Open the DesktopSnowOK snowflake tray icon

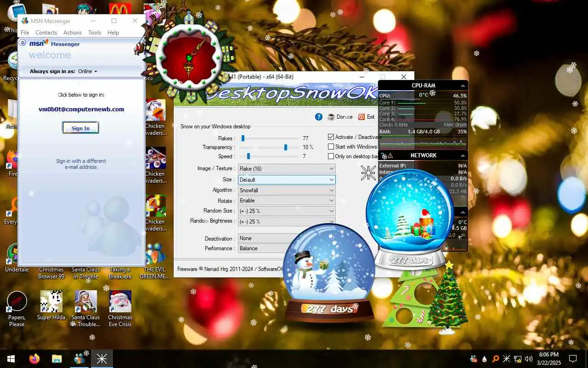(507, 359)
